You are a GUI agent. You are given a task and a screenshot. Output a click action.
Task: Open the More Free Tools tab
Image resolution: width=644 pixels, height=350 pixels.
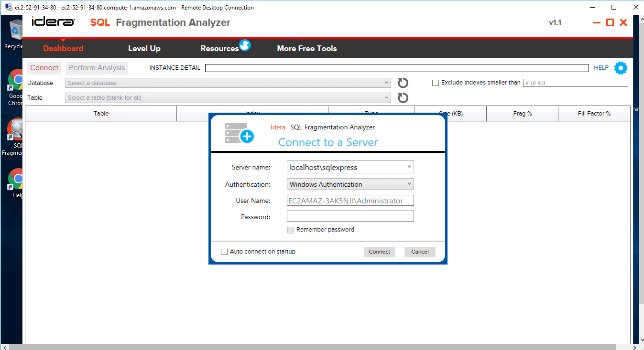pyautogui.click(x=307, y=49)
